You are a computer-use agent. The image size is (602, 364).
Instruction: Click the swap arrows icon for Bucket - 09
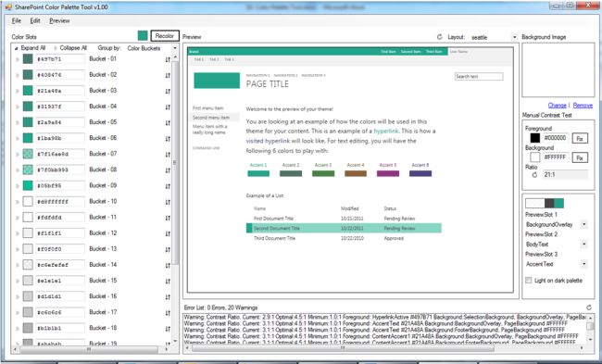pyautogui.click(x=168, y=186)
